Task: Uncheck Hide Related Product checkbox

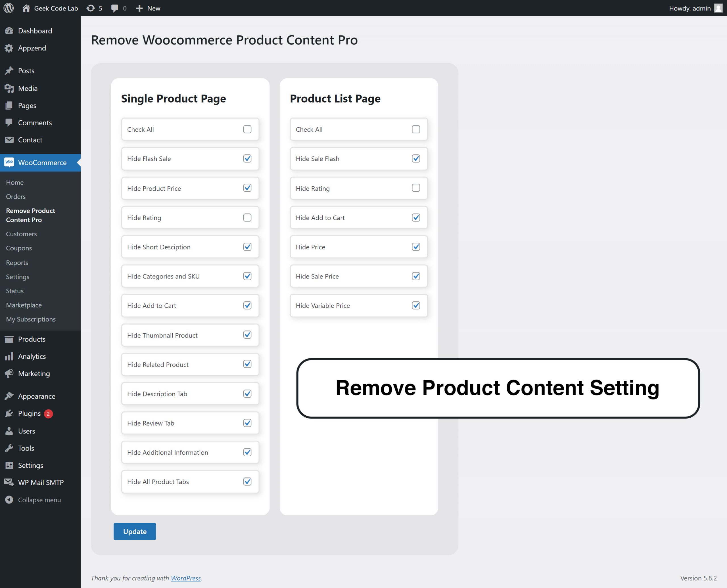Action: [x=247, y=364]
